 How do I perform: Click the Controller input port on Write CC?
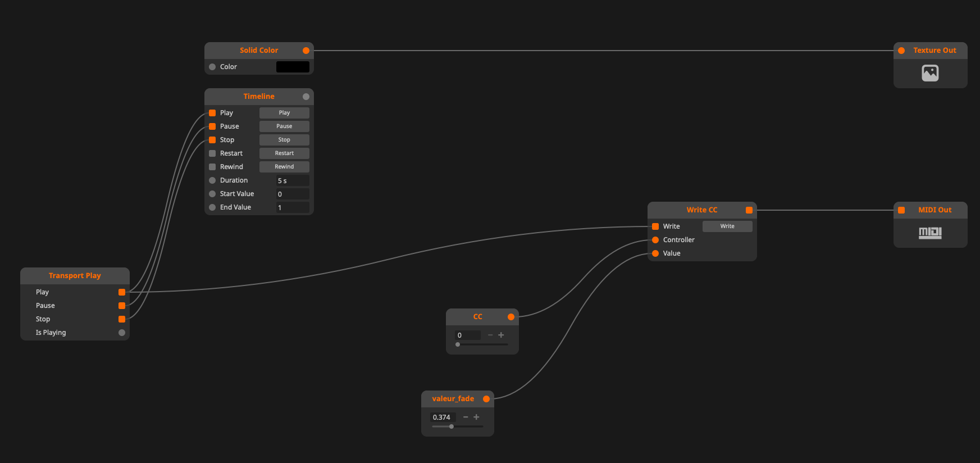coord(655,240)
